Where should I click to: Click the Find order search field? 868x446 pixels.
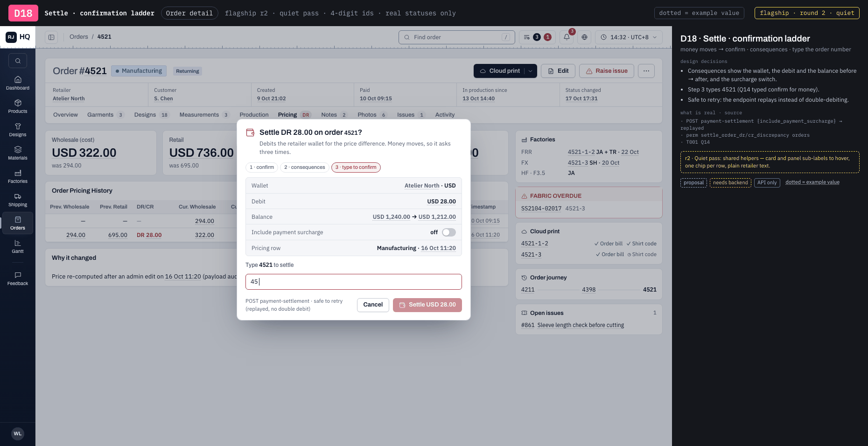point(457,37)
